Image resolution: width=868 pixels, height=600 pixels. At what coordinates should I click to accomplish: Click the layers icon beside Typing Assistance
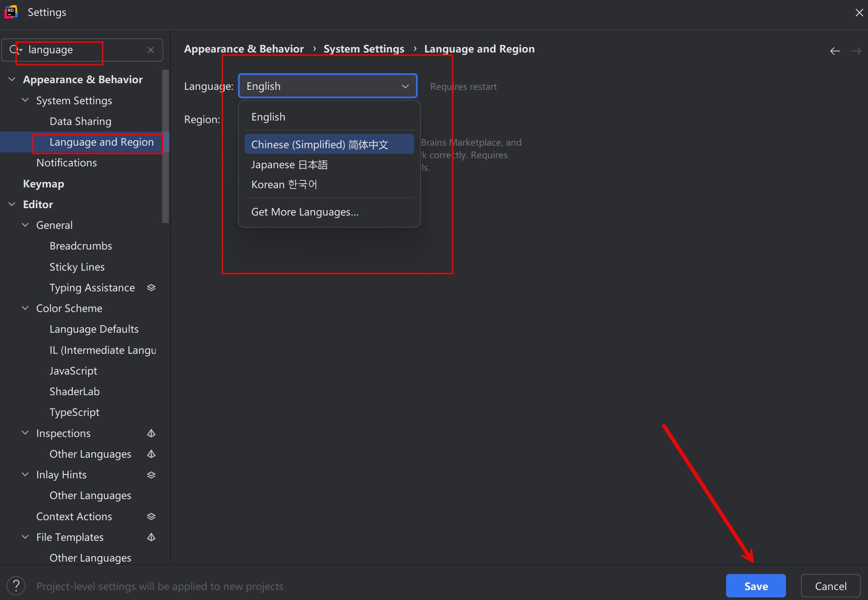click(x=151, y=288)
